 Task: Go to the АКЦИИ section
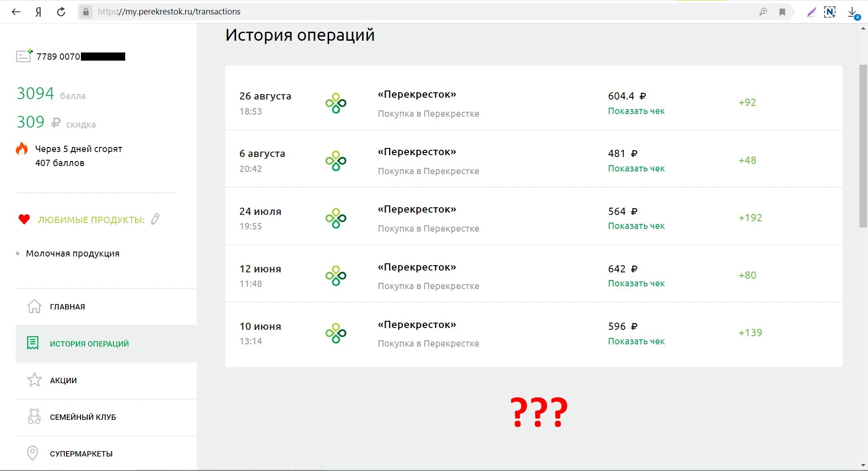click(106, 381)
